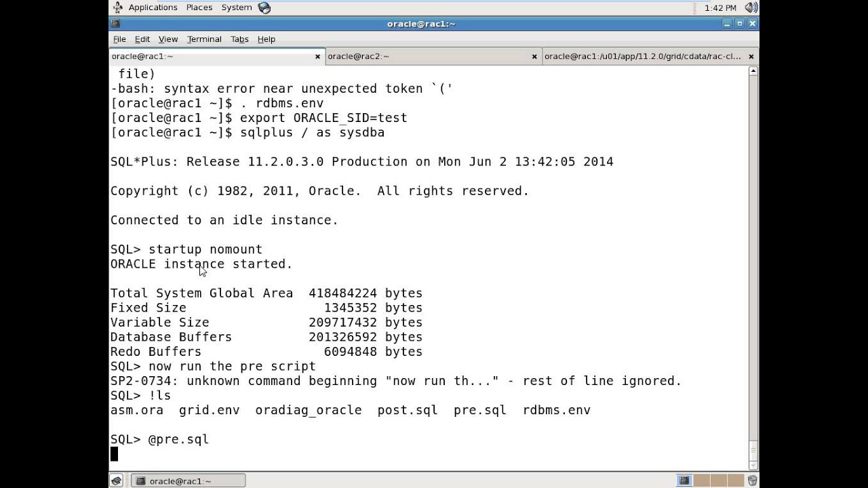Click 'export ORACLE_SID=test' command
868x488 pixels.
pyautogui.click(x=323, y=118)
